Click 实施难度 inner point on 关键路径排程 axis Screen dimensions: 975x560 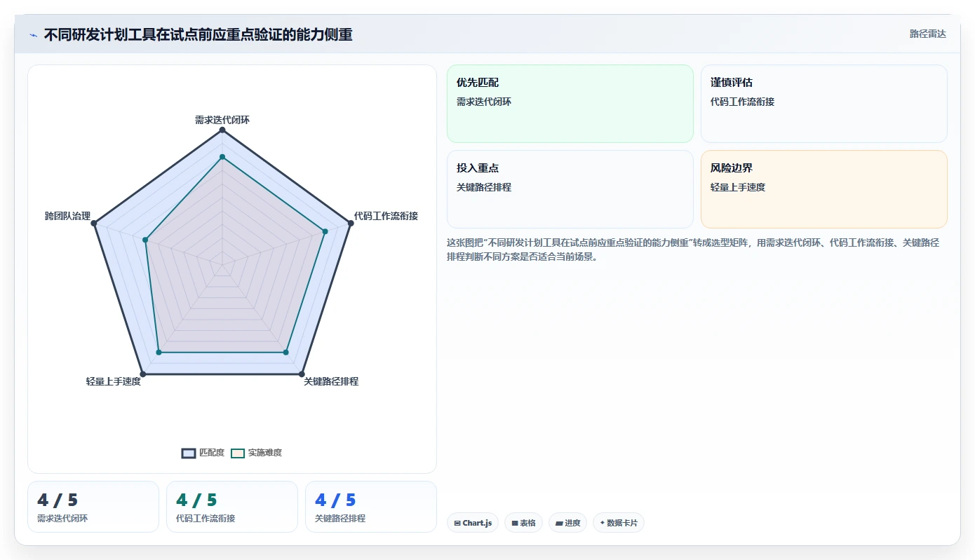point(286,353)
